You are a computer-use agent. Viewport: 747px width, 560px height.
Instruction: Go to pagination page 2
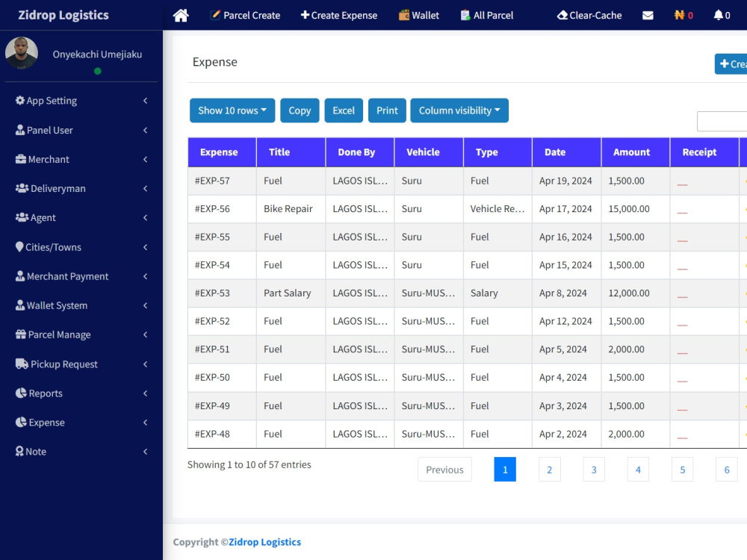[549, 470]
